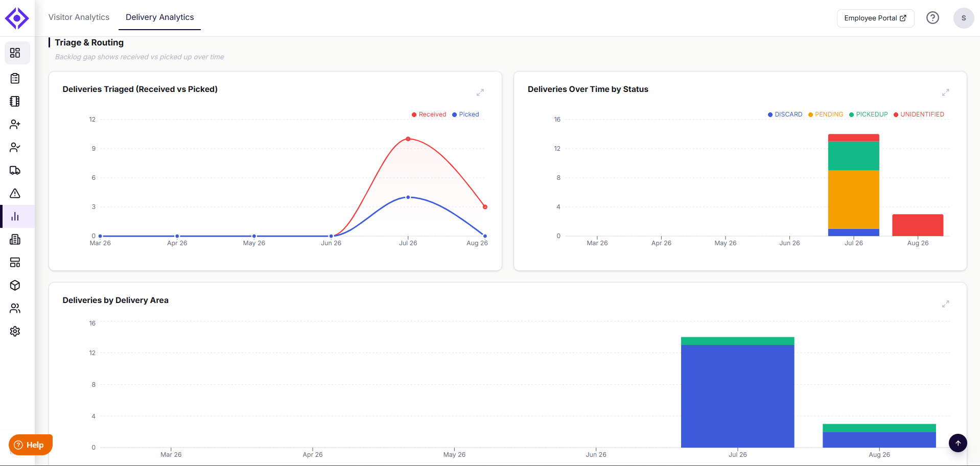Open the add visitor person-plus icon
980x466 pixels.
click(15, 124)
